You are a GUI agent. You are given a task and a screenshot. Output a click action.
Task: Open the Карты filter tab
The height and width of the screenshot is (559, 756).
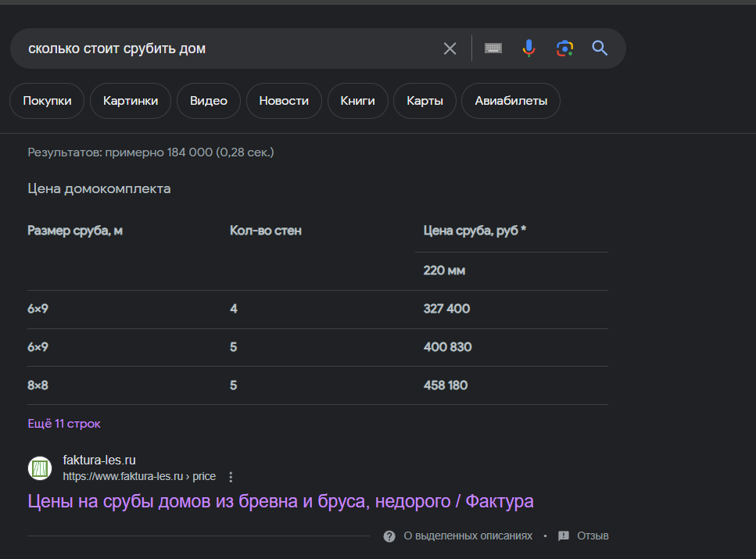point(425,101)
